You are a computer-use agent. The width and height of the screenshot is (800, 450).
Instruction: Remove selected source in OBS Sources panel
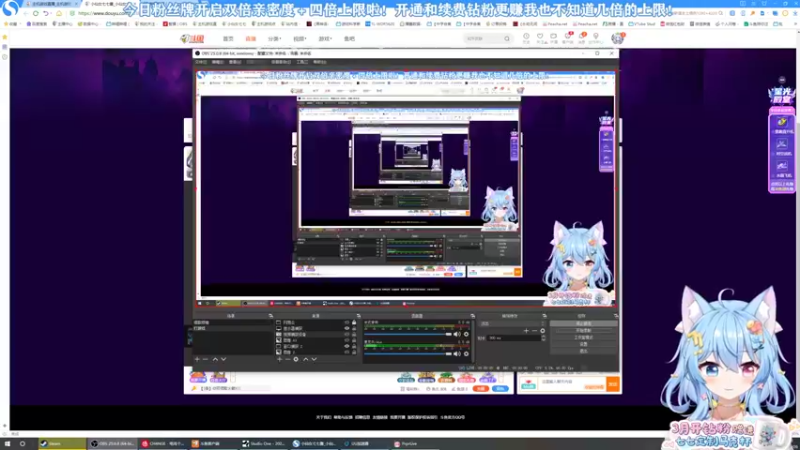[287, 359]
